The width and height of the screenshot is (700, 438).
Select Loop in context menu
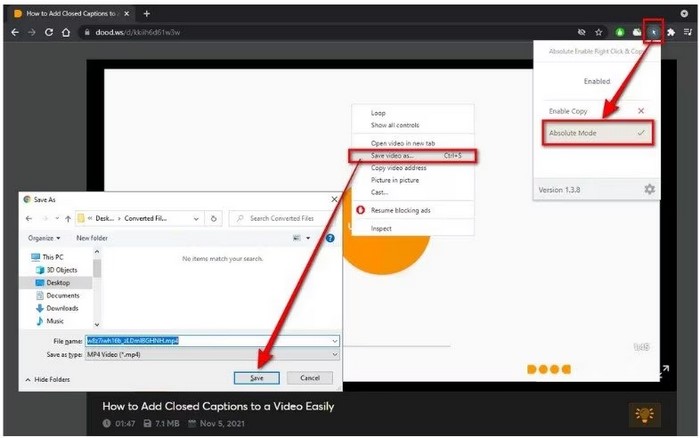click(378, 113)
